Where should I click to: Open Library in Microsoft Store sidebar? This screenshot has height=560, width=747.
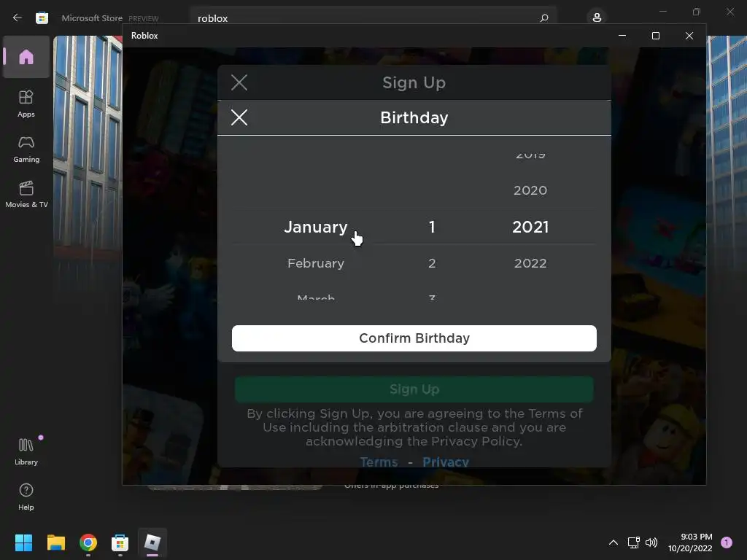pos(26,451)
